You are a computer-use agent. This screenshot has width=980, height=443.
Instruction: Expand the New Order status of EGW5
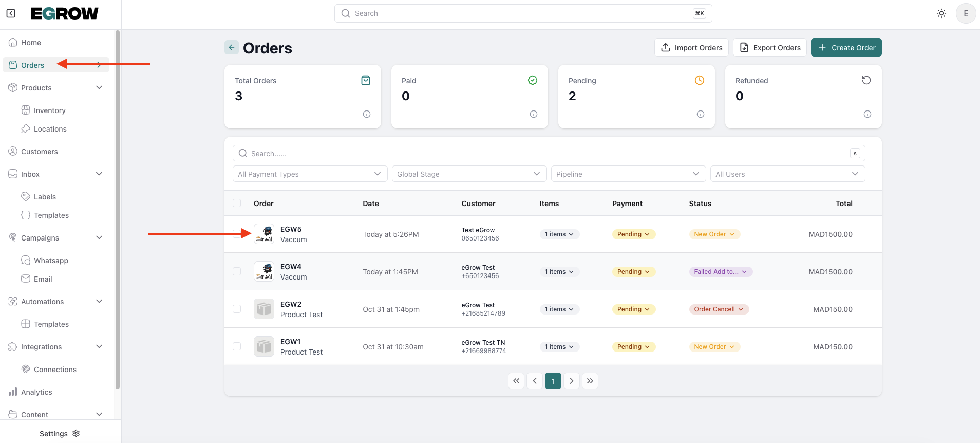click(x=714, y=234)
